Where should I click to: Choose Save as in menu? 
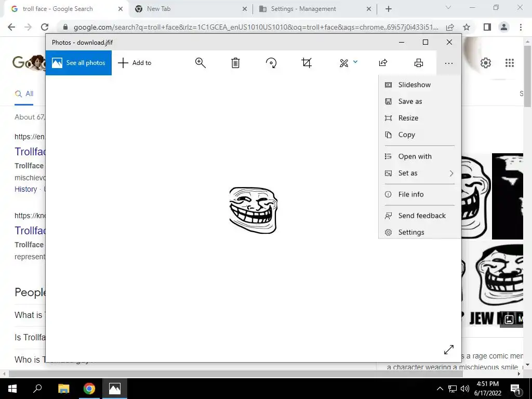[420, 101]
